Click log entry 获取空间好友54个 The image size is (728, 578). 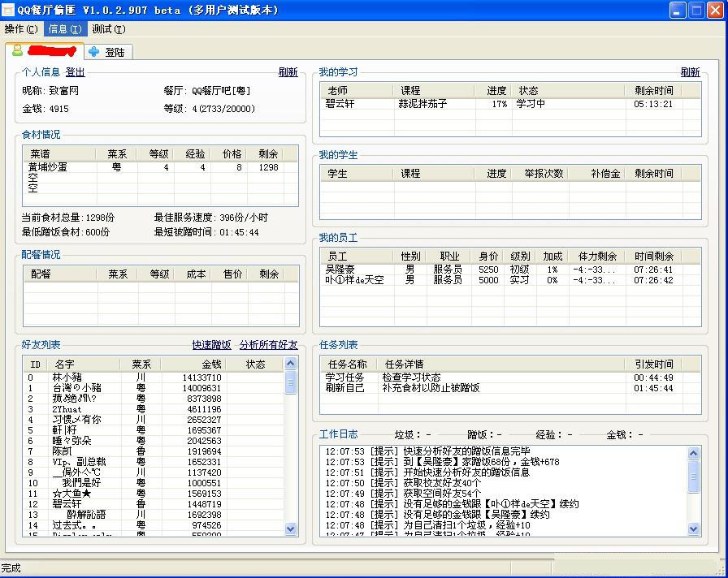(x=403, y=493)
